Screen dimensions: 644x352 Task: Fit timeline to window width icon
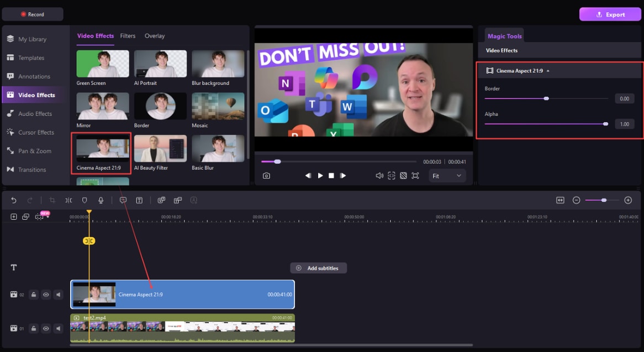(x=560, y=200)
